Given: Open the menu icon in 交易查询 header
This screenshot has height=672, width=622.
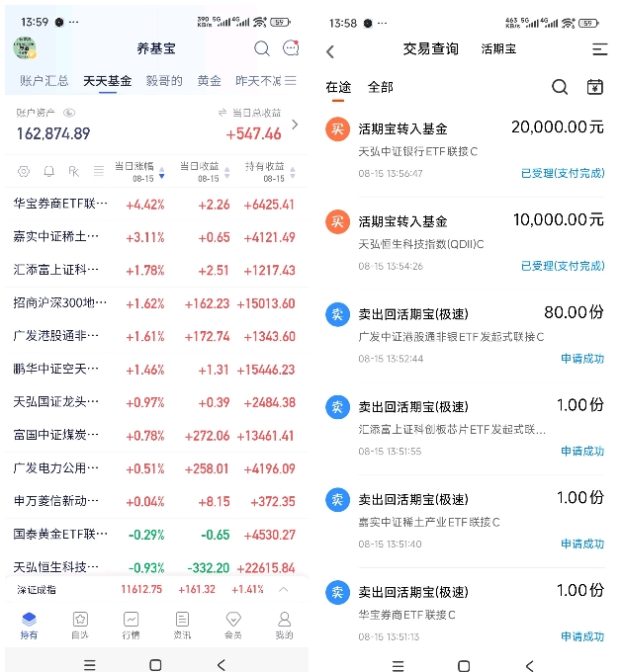Looking at the screenshot, I should [x=599, y=49].
